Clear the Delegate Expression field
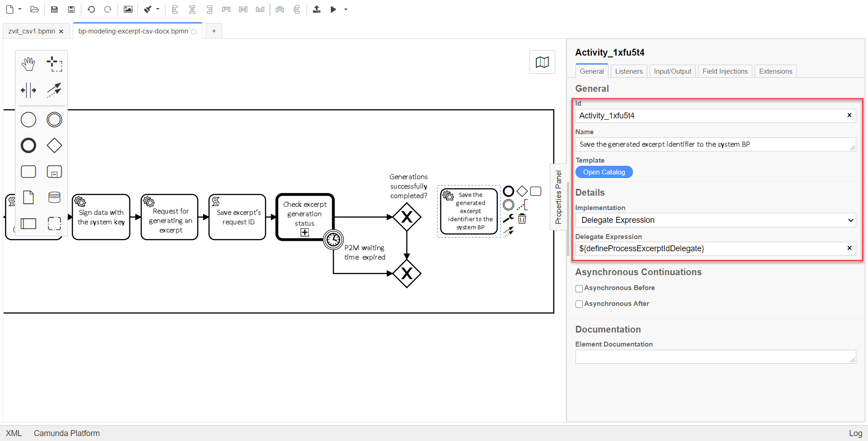This screenshot has width=868, height=441. [849, 248]
